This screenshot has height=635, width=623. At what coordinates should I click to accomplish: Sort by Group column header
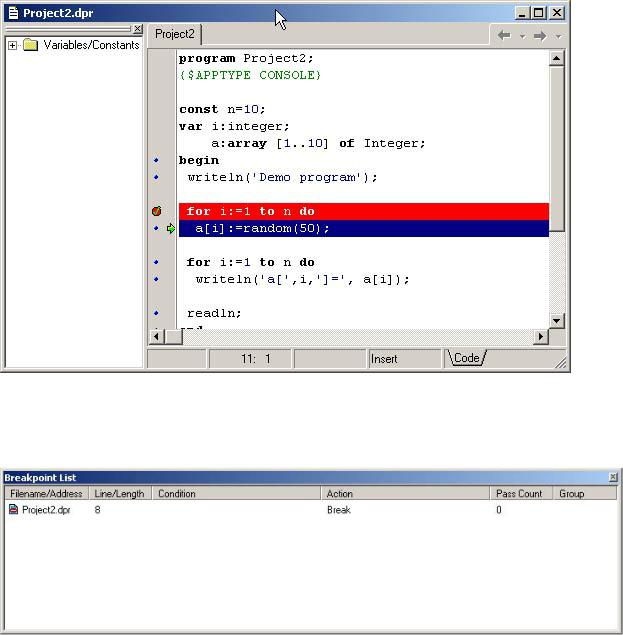click(x=585, y=494)
